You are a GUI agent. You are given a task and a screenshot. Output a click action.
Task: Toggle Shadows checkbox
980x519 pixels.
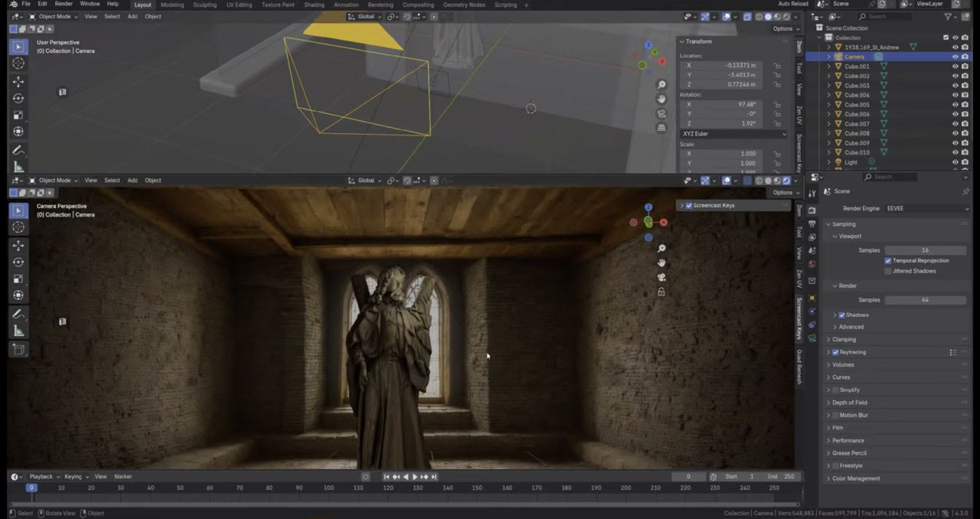tap(842, 315)
